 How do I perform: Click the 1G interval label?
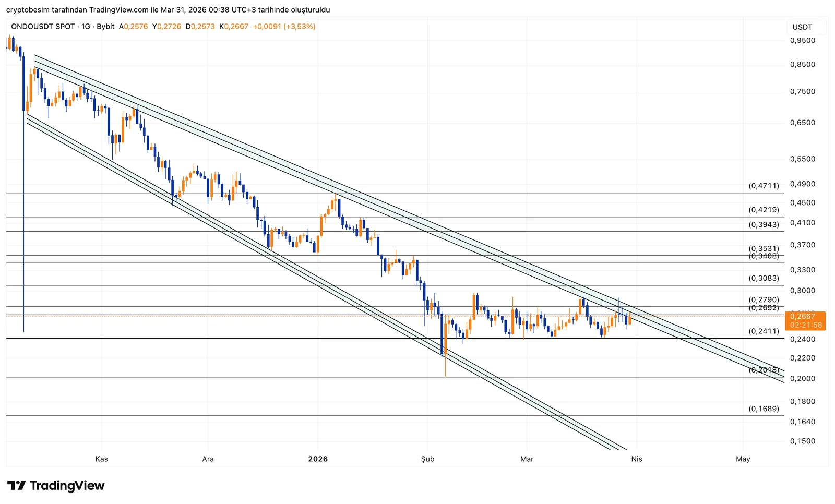pyautogui.click(x=86, y=26)
